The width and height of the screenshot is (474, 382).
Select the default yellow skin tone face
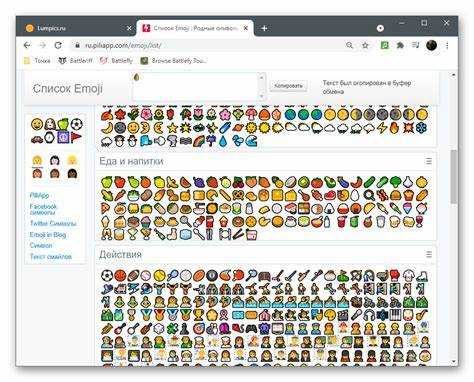coord(37,161)
